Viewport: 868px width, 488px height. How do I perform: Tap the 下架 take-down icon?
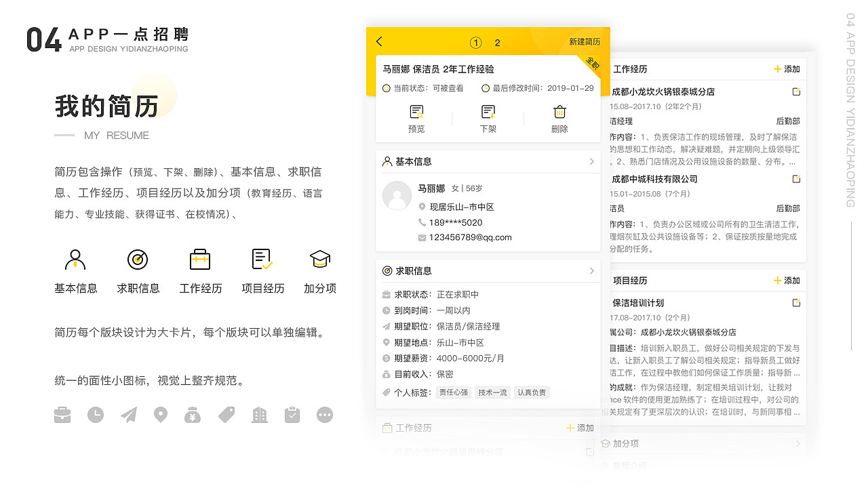(488, 112)
